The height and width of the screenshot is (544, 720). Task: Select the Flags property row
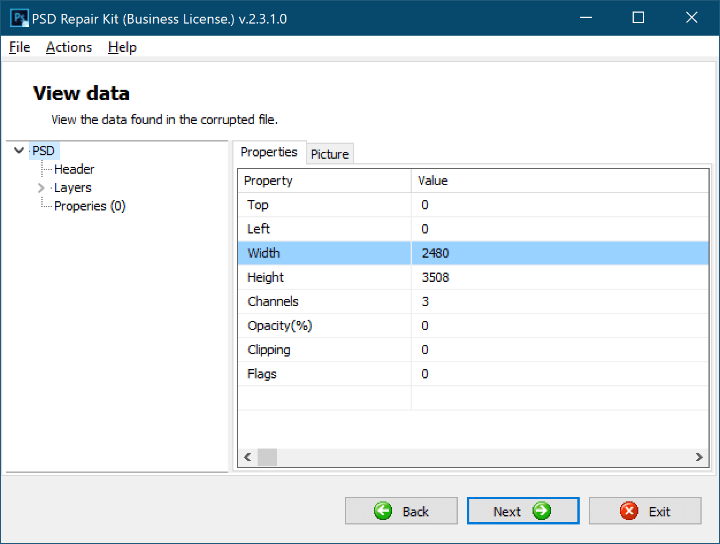473,374
